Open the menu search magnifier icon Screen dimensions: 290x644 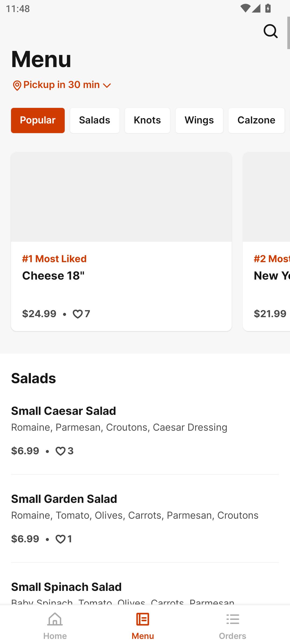tap(270, 31)
